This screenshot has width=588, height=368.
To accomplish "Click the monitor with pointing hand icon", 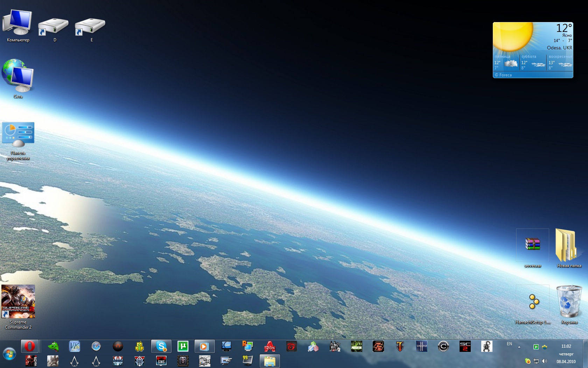I will pos(226,361).
